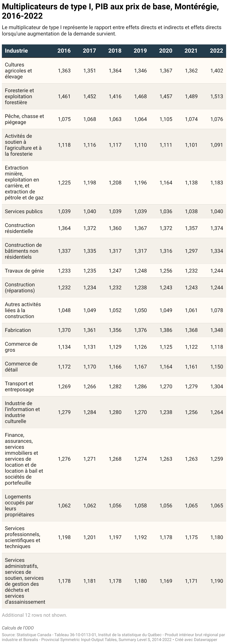The height and width of the screenshot is (644, 228).
Task: Select Transport et entreposage row label
Action: [x=19, y=387]
